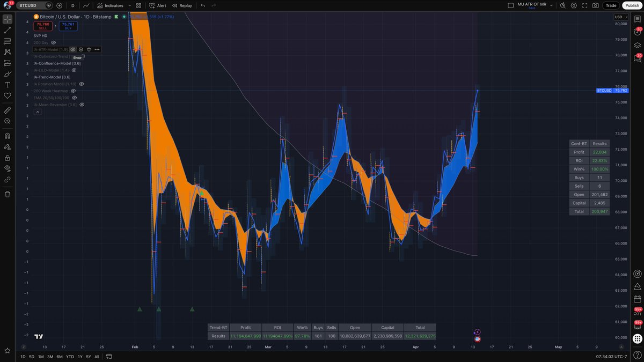Open the Indicators dialog
The width and height of the screenshot is (644, 362).
(111, 5)
